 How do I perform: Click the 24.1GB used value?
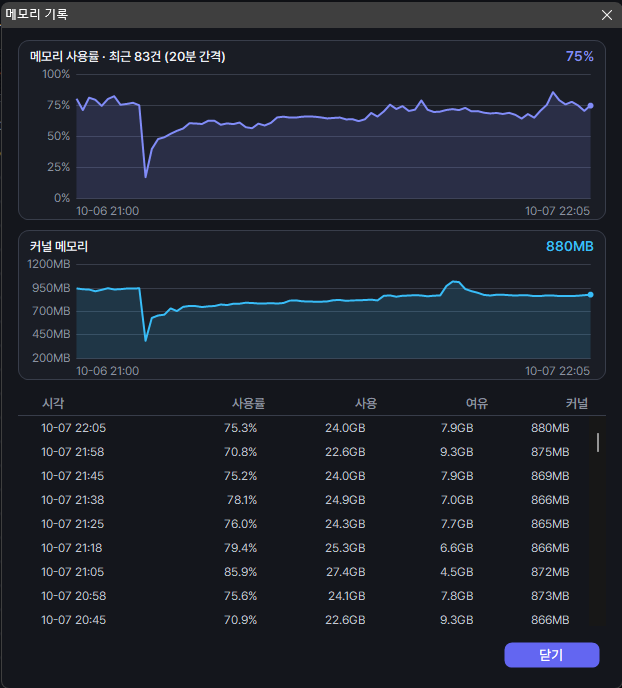click(347, 596)
